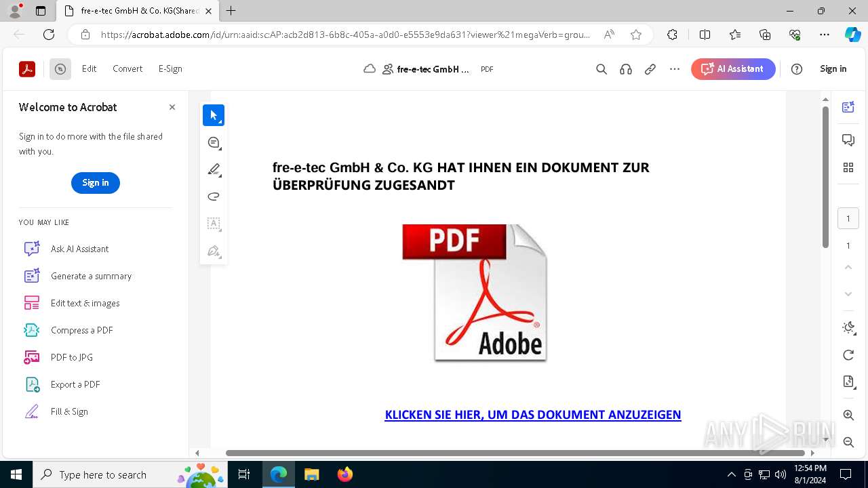Image resolution: width=868 pixels, height=488 pixels.
Task: Open the Windows Start menu
Action: pos(16,474)
